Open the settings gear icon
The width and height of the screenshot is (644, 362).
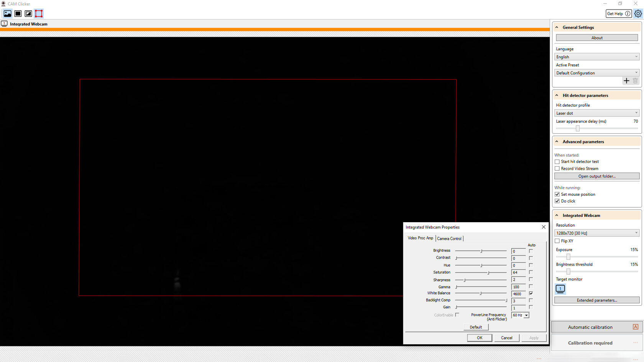(638, 13)
